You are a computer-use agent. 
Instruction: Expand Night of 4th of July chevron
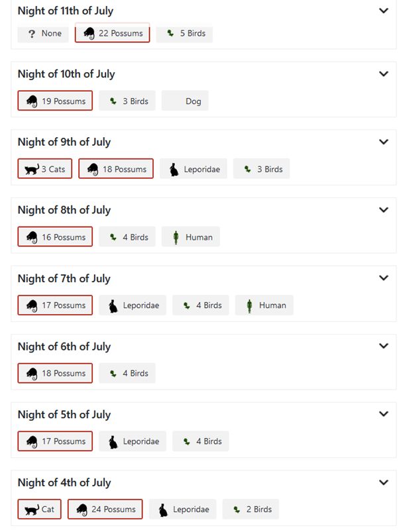pos(383,482)
